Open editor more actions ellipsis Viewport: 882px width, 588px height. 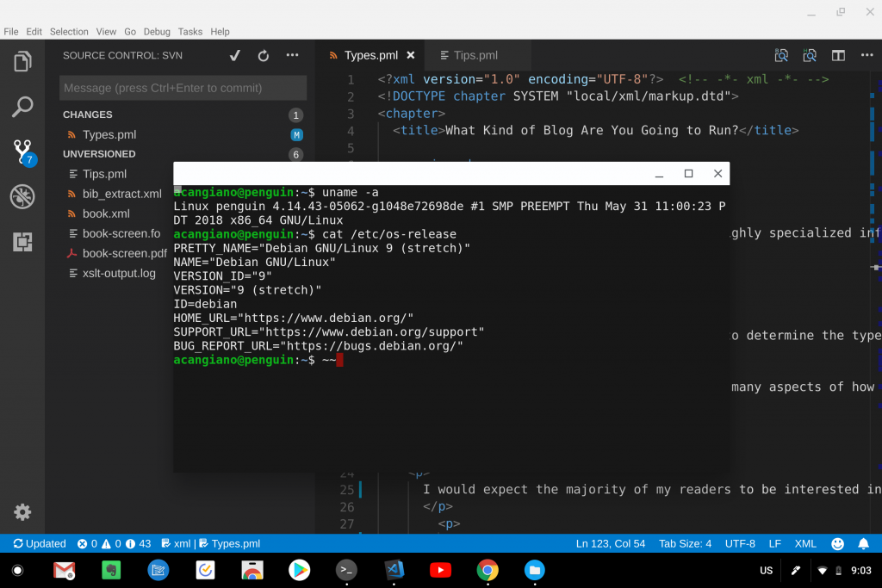tap(866, 55)
